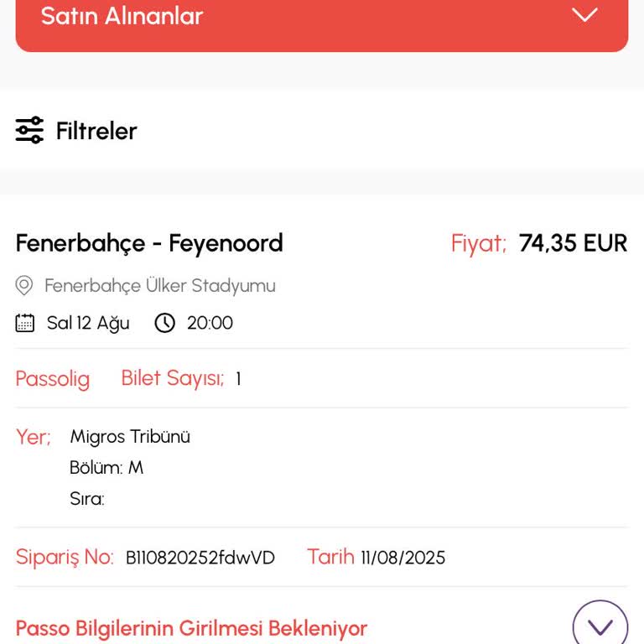
Task: Click the clock icon beside 20:00
Action: click(165, 323)
